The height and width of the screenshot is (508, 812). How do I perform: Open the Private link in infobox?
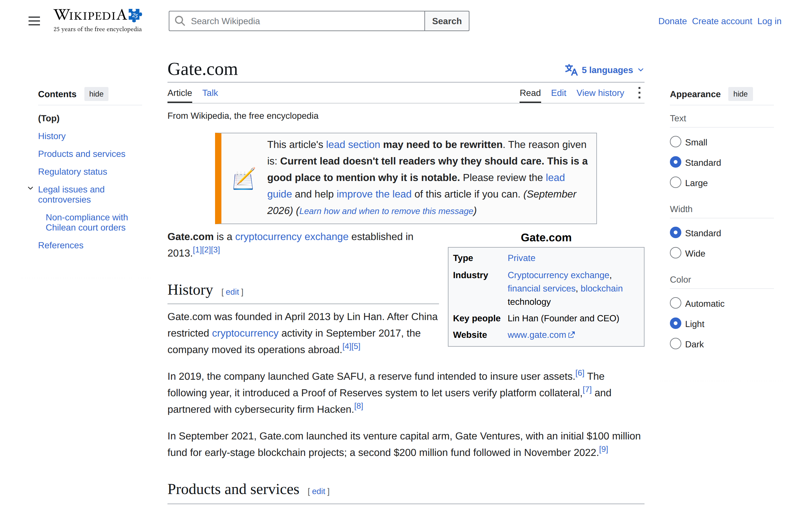tap(521, 258)
